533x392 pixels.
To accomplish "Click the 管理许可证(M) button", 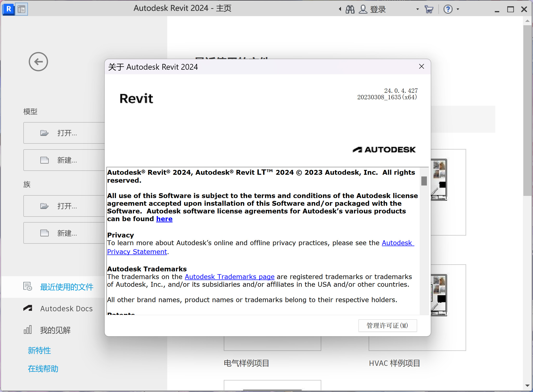I will pos(387,326).
